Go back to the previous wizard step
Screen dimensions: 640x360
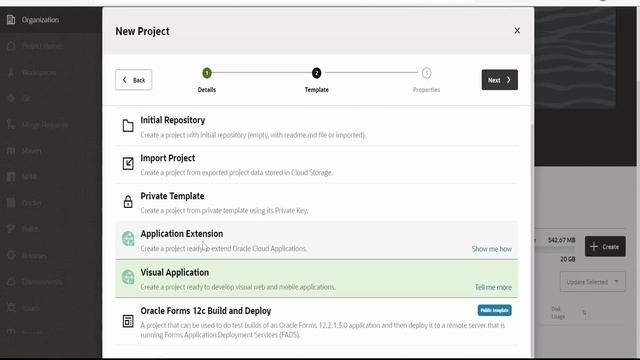coord(133,80)
